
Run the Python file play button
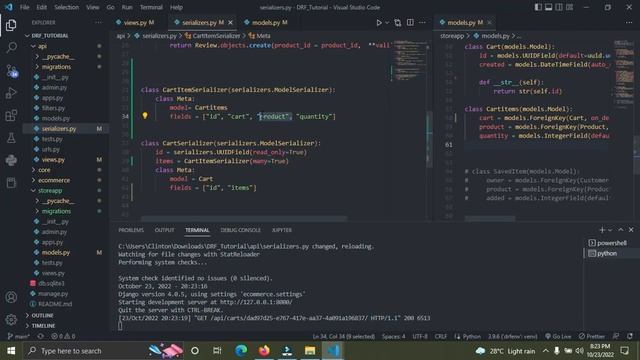(378, 22)
